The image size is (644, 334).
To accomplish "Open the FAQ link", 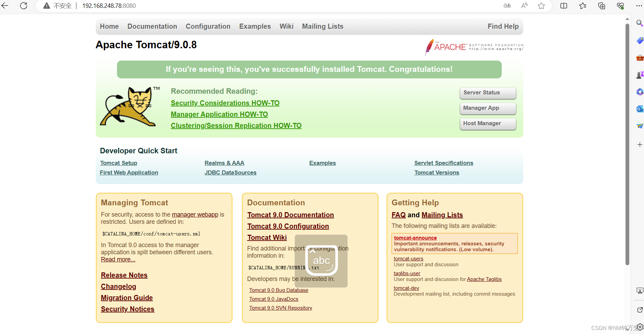I will [398, 215].
